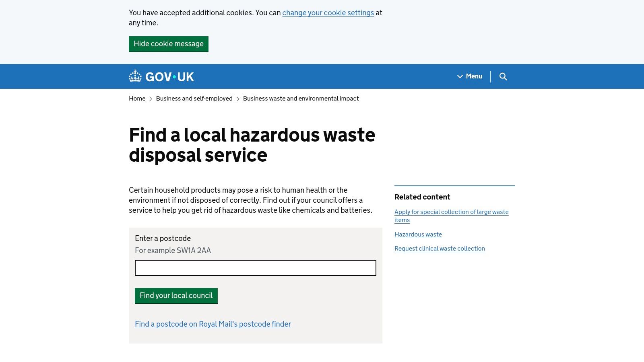Click Find your local council

[176, 296]
